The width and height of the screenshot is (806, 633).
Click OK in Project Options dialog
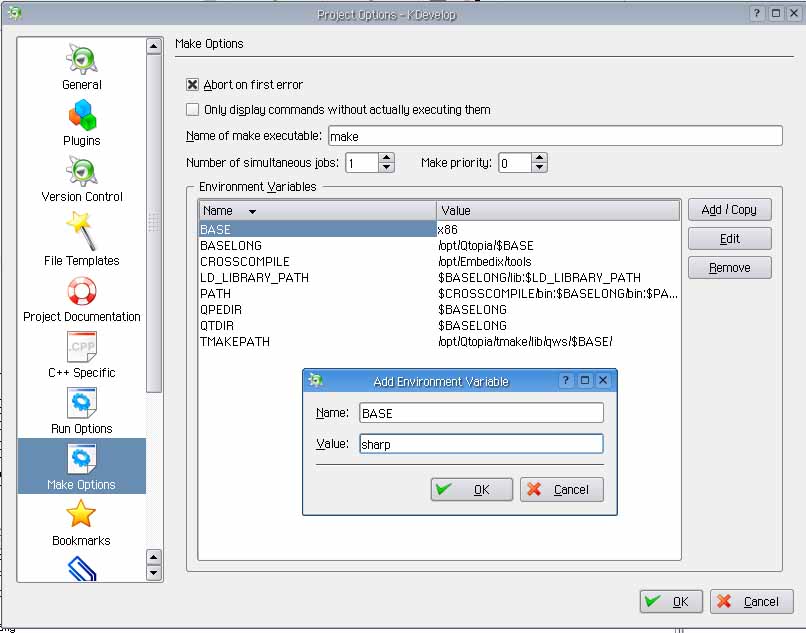[x=671, y=601]
